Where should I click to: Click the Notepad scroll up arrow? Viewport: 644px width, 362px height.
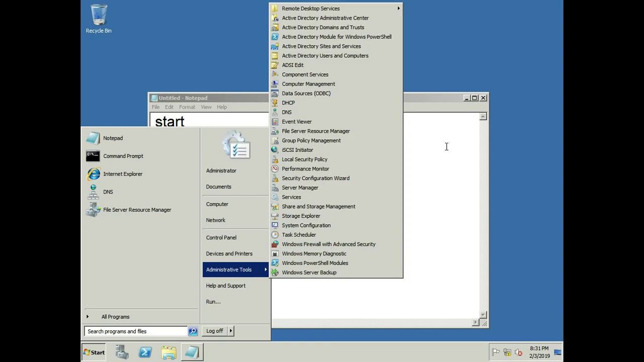click(483, 117)
